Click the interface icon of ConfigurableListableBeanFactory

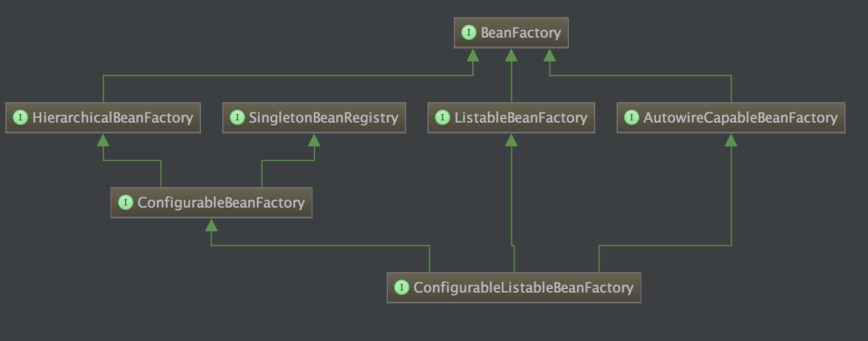coord(401,287)
